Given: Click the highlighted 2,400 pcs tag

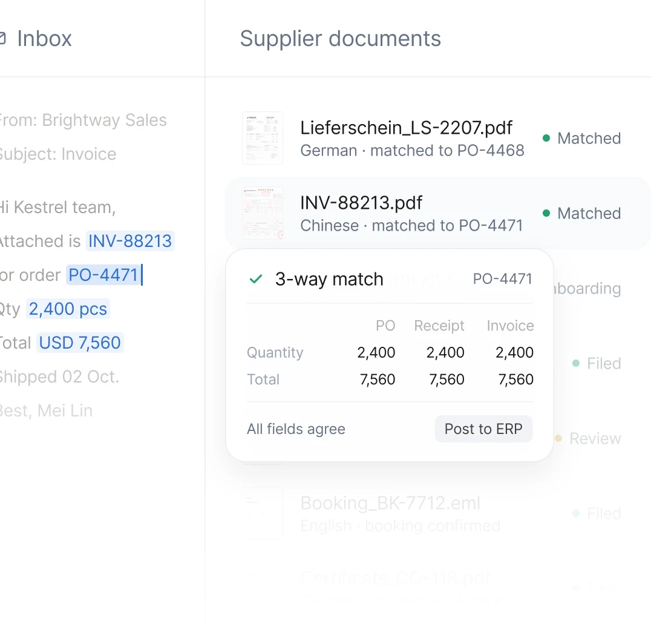Looking at the screenshot, I should click(x=68, y=309).
